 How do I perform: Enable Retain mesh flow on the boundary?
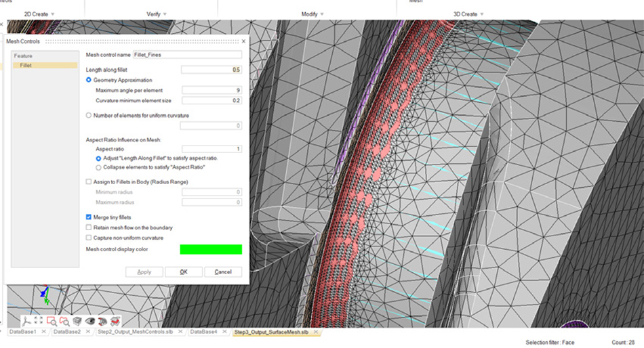point(89,227)
